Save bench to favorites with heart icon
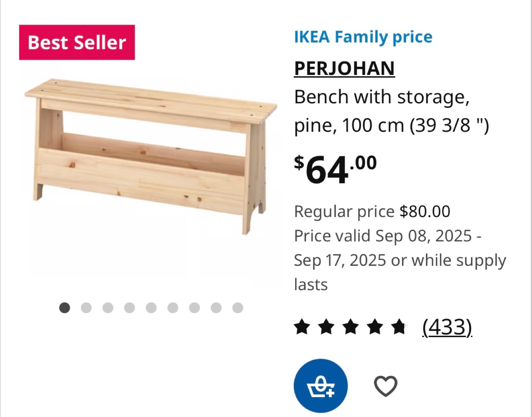The width and height of the screenshot is (532, 417). click(x=385, y=386)
